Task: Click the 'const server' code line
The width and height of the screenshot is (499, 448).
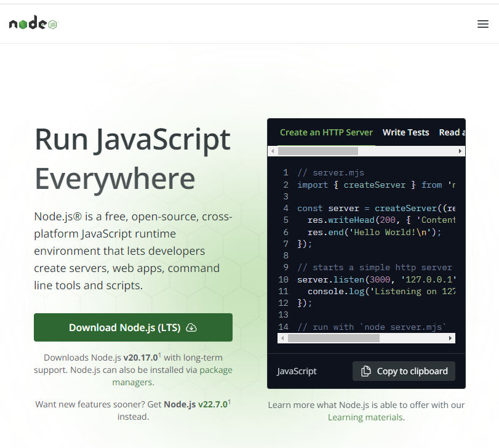Action: coord(376,209)
